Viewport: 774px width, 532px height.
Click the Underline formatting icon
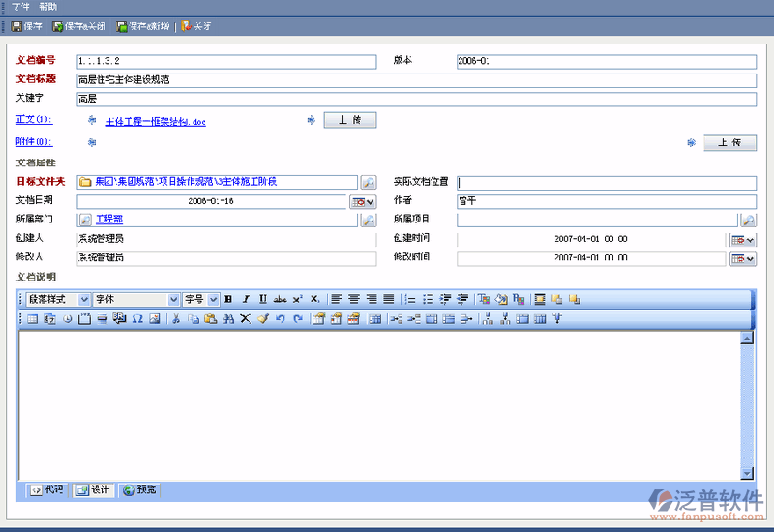(262, 299)
